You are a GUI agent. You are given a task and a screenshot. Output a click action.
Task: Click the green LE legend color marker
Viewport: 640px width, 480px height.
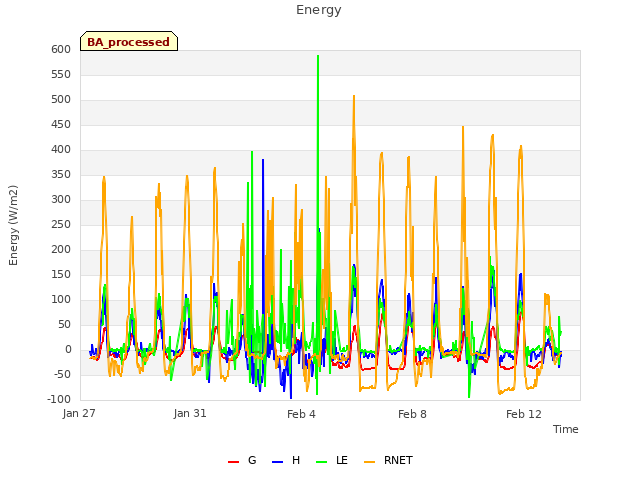point(322,462)
